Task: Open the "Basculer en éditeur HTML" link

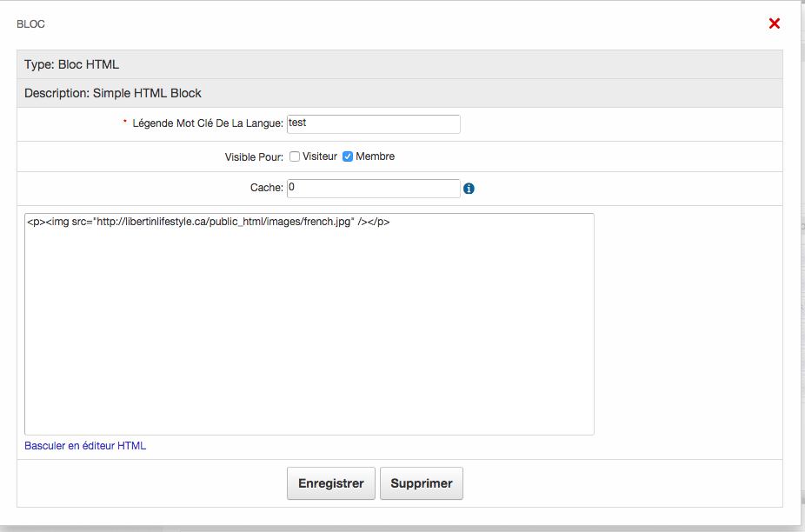Action: tap(85, 446)
